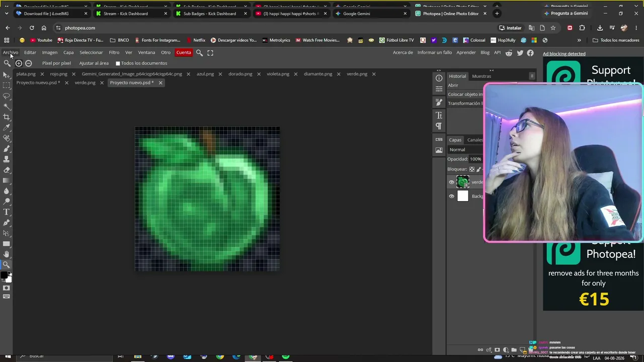Open the Informar un fallo link

[x=435, y=52]
